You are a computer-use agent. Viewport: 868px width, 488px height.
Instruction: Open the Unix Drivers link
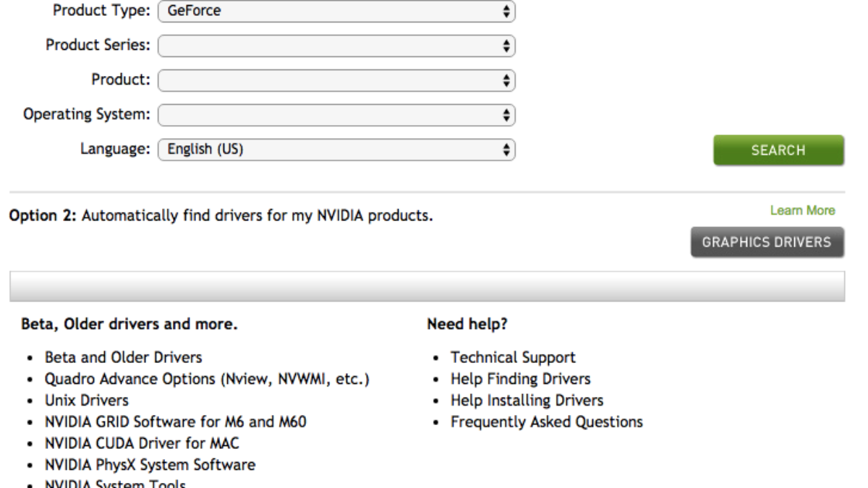[87, 401]
